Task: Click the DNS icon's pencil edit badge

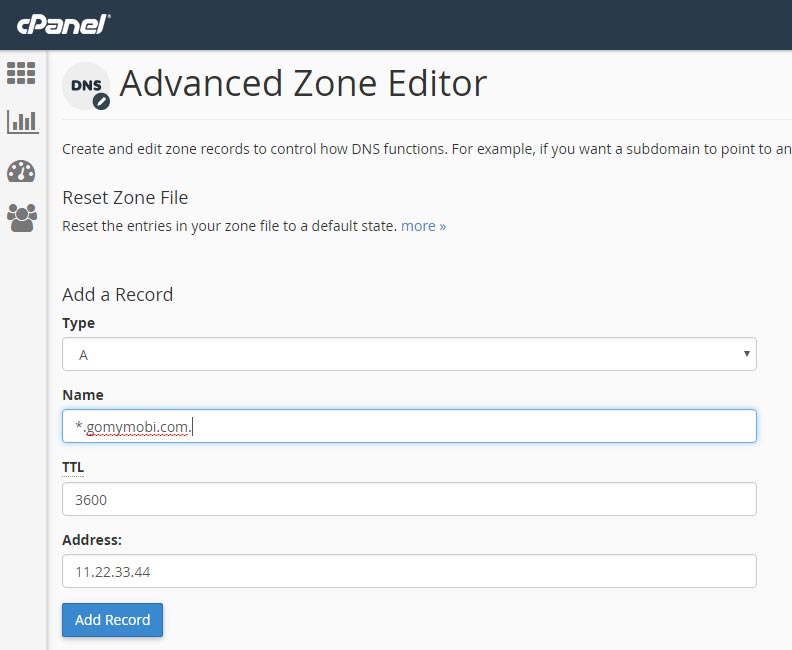Action: tap(101, 102)
